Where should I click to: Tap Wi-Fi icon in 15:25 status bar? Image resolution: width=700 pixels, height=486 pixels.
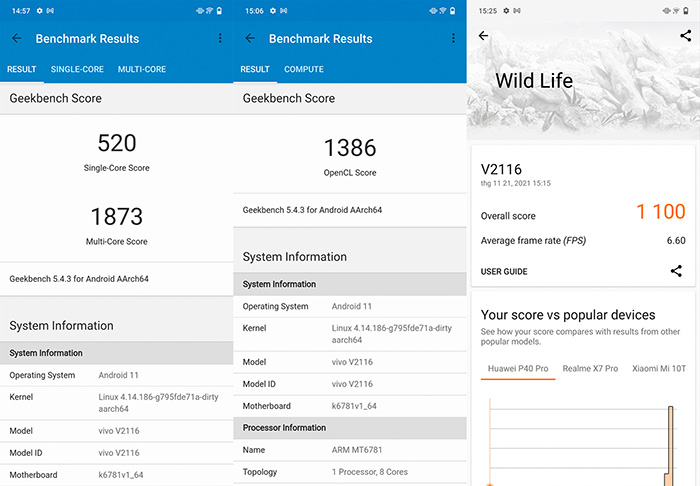(676, 11)
